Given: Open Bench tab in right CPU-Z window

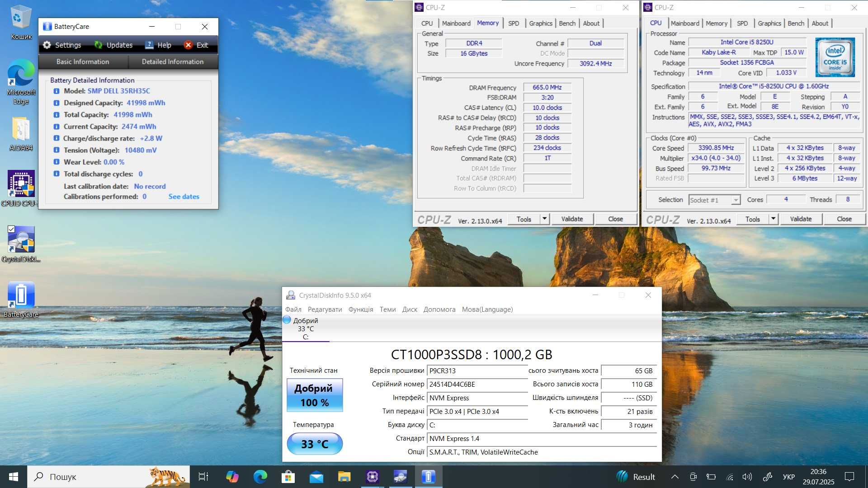Looking at the screenshot, I should (796, 23).
